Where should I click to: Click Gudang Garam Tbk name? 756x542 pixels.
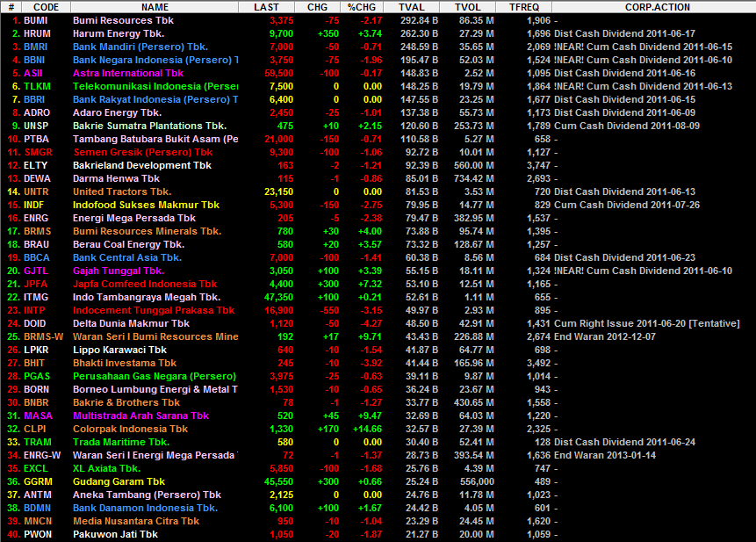(x=119, y=481)
